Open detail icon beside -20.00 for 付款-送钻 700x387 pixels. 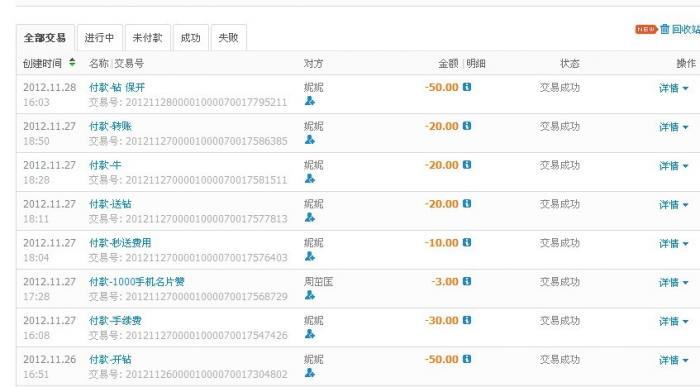467,204
